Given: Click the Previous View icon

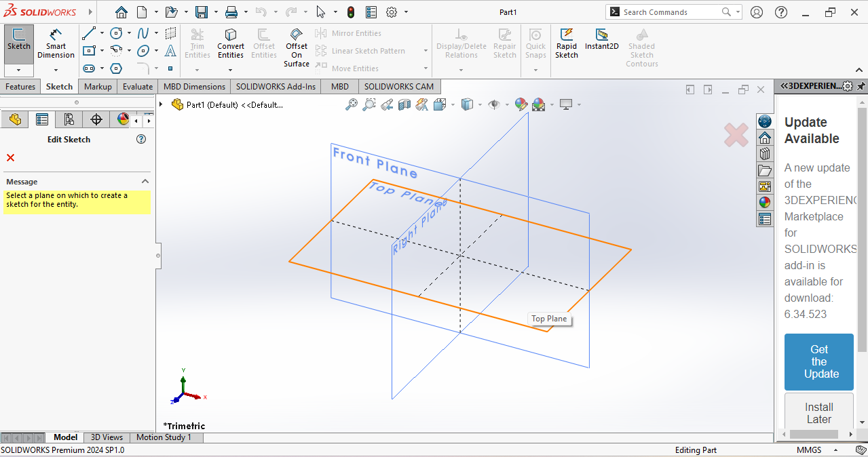Looking at the screenshot, I should tap(387, 104).
